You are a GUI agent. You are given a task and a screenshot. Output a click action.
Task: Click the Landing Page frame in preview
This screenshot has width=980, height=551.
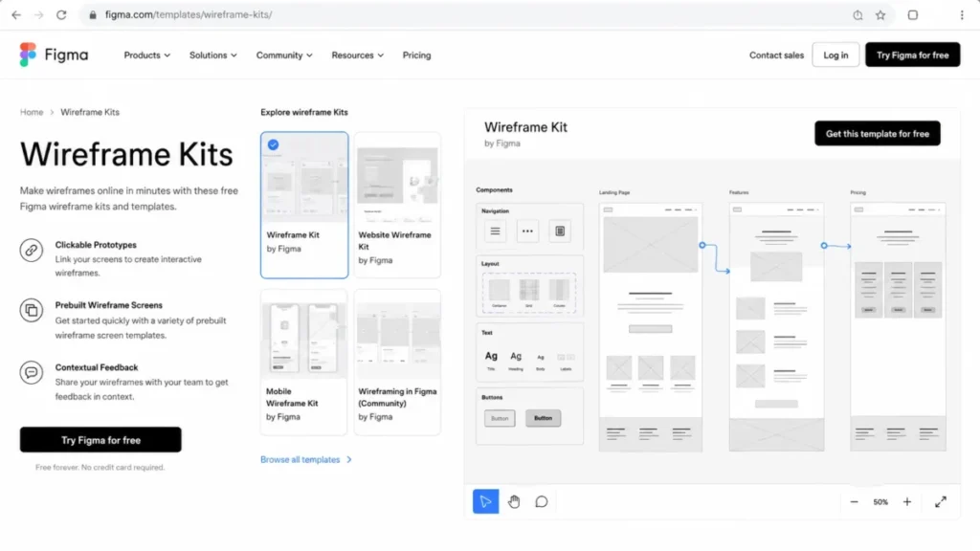click(x=650, y=327)
